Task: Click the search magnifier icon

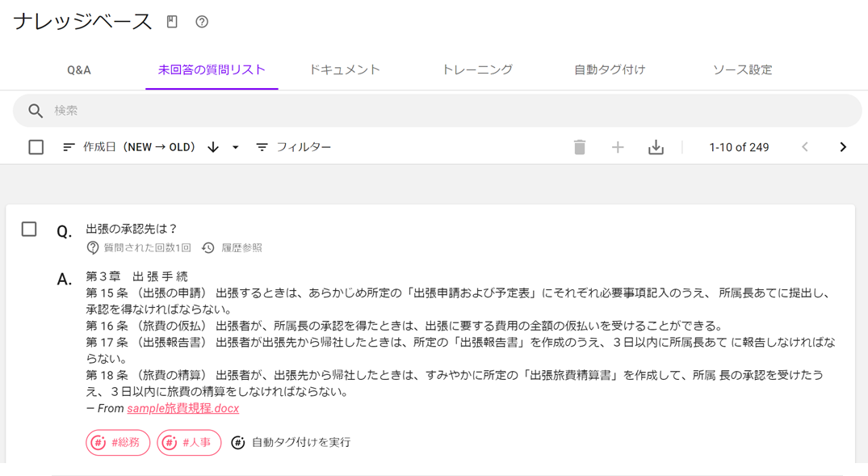Action: tap(36, 111)
